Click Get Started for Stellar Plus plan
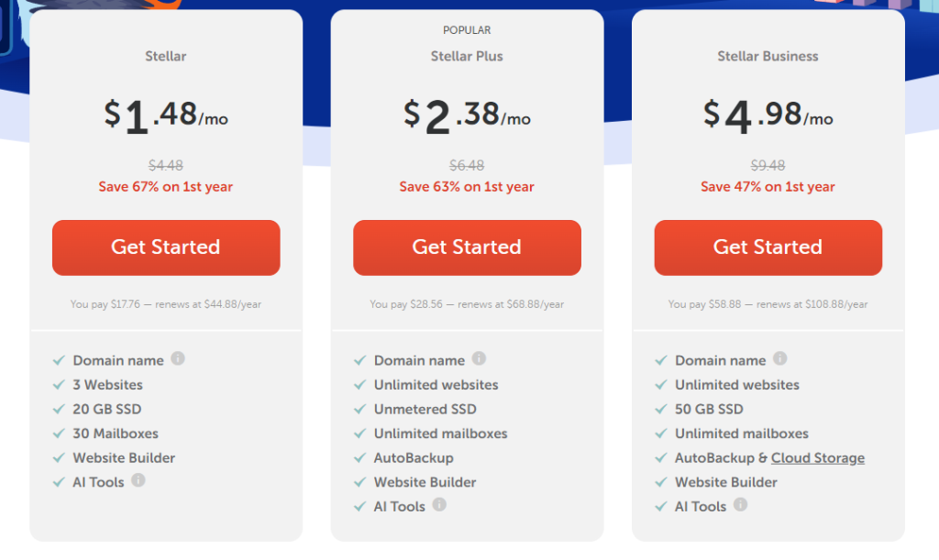The height and width of the screenshot is (560, 939). [467, 247]
